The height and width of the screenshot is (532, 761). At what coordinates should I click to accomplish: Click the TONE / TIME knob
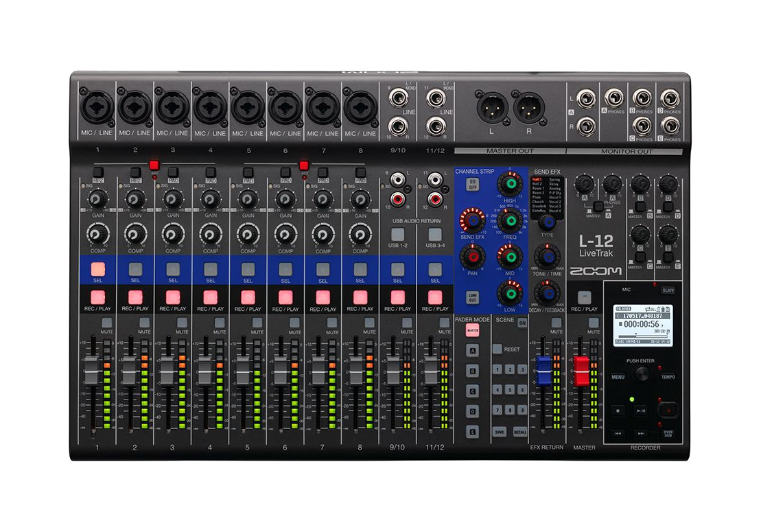pyautogui.click(x=547, y=256)
